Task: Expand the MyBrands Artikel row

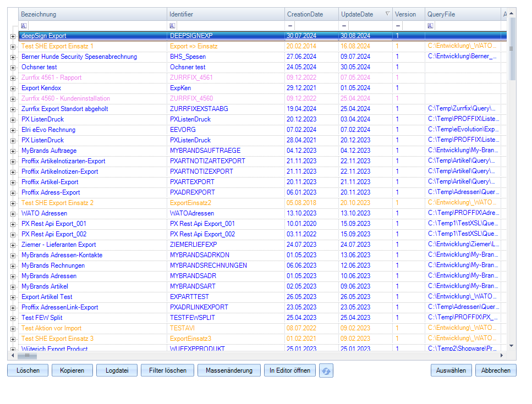Action: point(13,287)
